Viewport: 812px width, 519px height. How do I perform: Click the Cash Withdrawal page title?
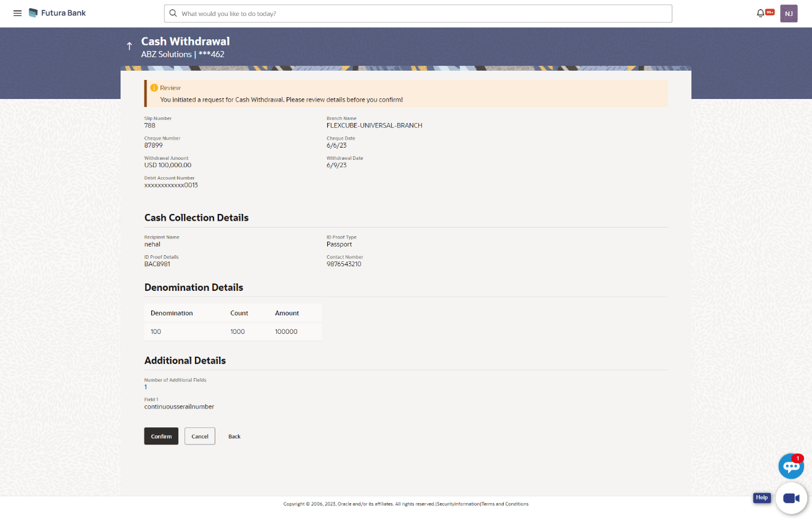(x=186, y=41)
